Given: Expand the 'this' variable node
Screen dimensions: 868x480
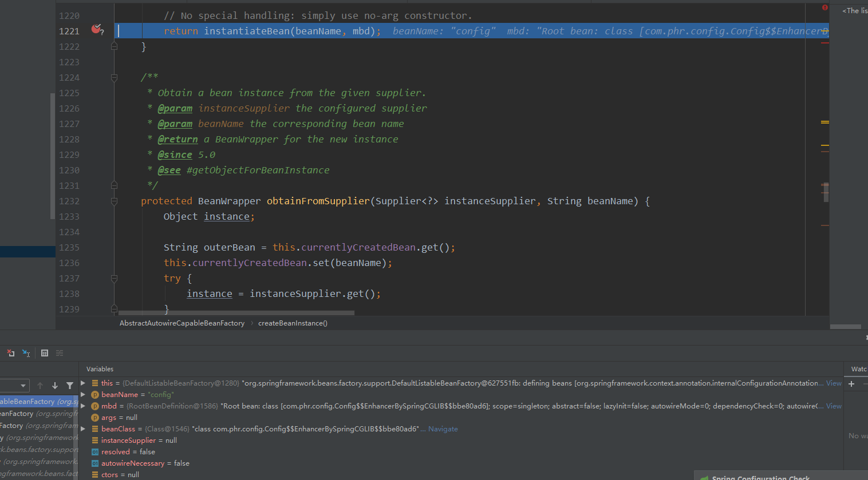Looking at the screenshot, I should (83, 383).
